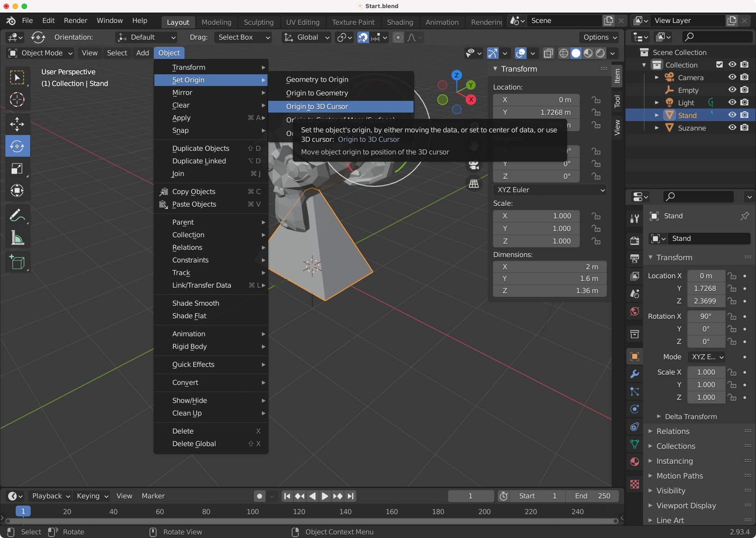Image resolution: width=756 pixels, height=538 pixels.
Task: Open the Object Mode dropdown
Action: tap(41, 53)
